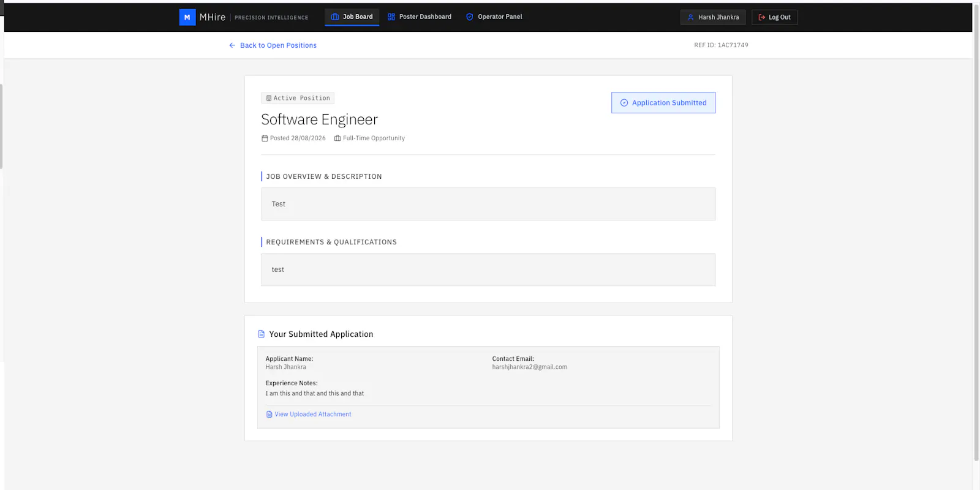Click the page vertical scrollbar
The height and width of the screenshot is (490, 980).
click(976, 233)
